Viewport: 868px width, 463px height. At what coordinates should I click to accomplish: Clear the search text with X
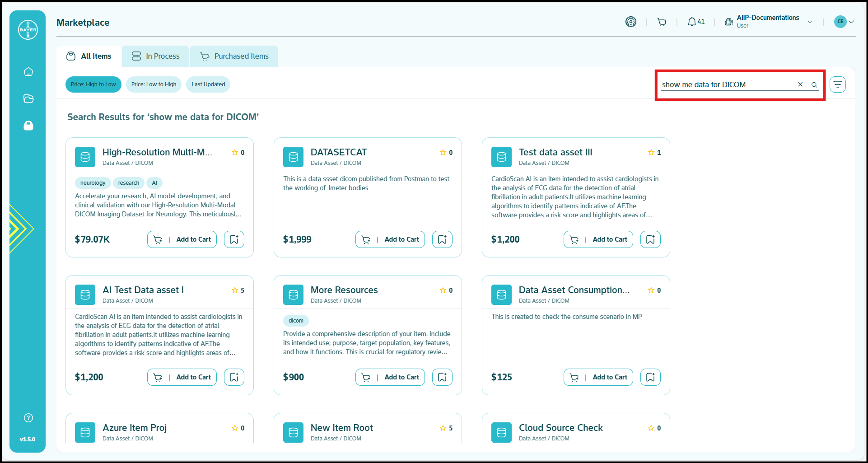(x=800, y=84)
